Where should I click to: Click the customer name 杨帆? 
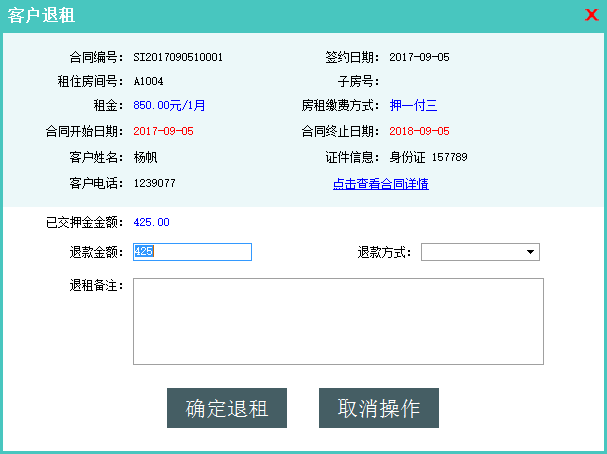pos(145,157)
